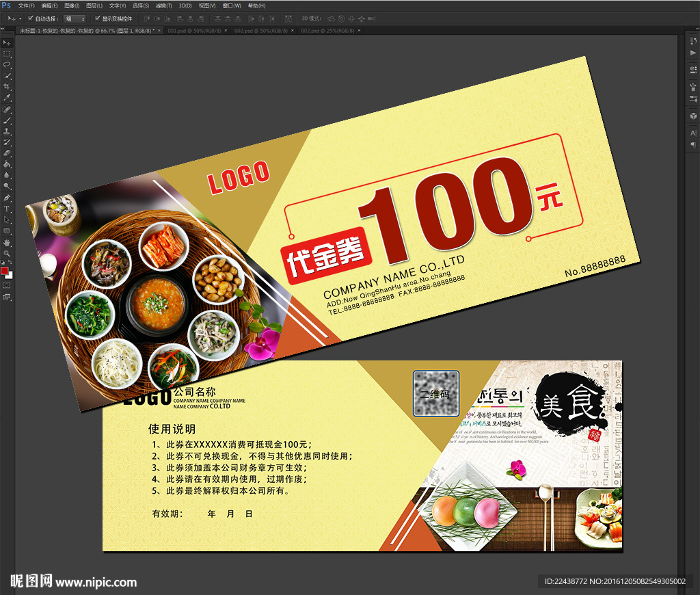Toggle the 自动选择 checkbox
The image size is (700, 595).
[30, 18]
